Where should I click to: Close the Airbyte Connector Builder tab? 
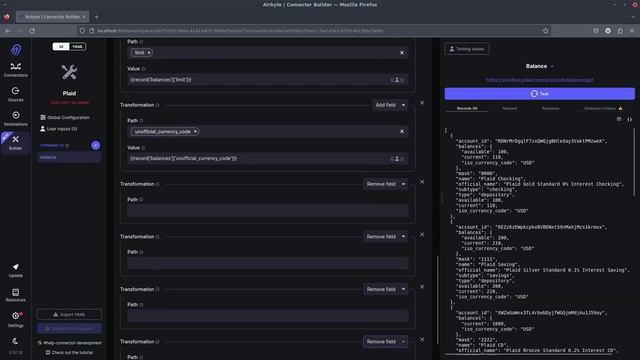84,17
